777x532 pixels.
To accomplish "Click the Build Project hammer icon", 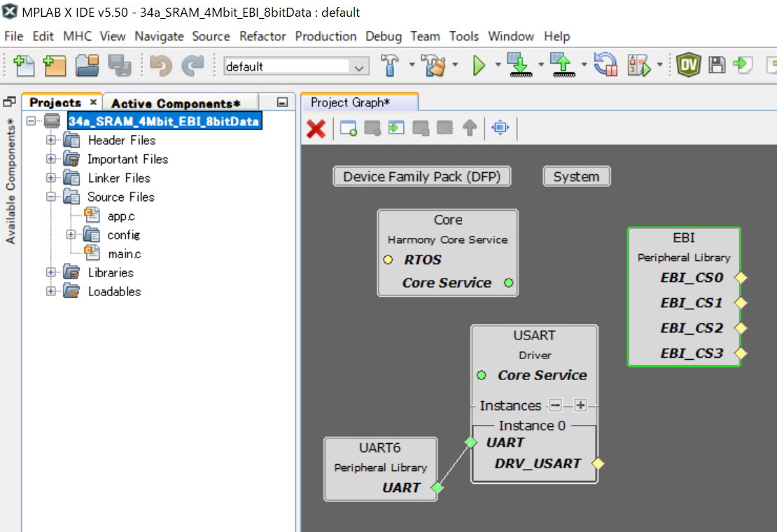I will click(390, 65).
